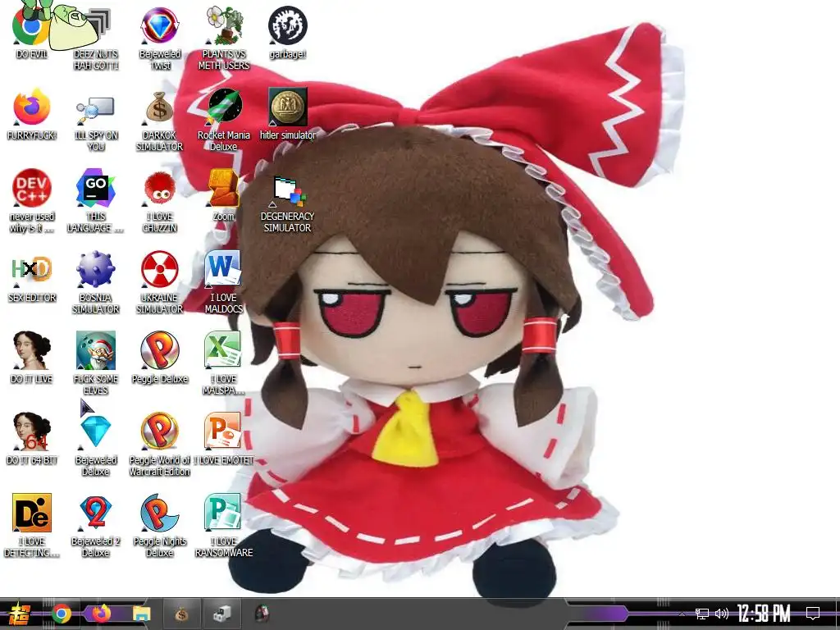Open File Explorer from the taskbar

point(141,614)
